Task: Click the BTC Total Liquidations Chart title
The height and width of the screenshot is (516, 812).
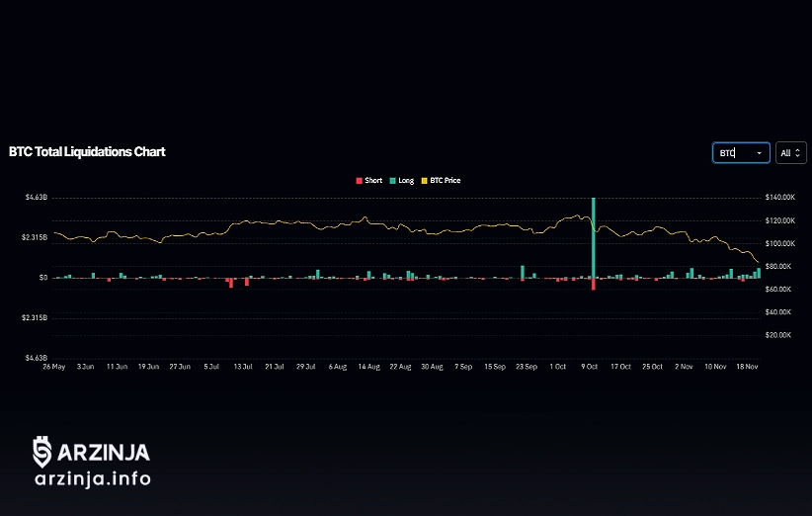Action: pyautogui.click(x=87, y=152)
